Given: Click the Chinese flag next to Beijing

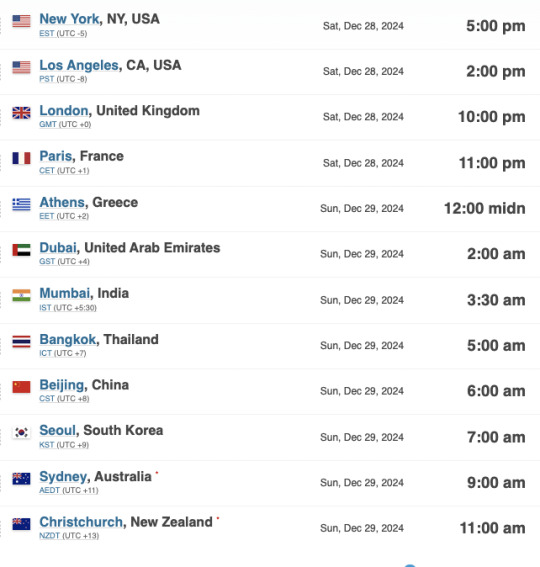Looking at the screenshot, I should [21, 387].
